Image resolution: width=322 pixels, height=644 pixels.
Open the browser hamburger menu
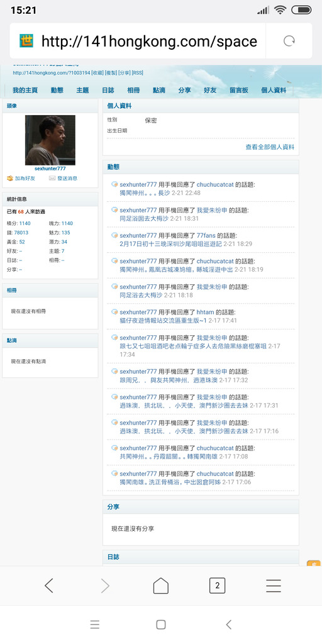point(273,586)
